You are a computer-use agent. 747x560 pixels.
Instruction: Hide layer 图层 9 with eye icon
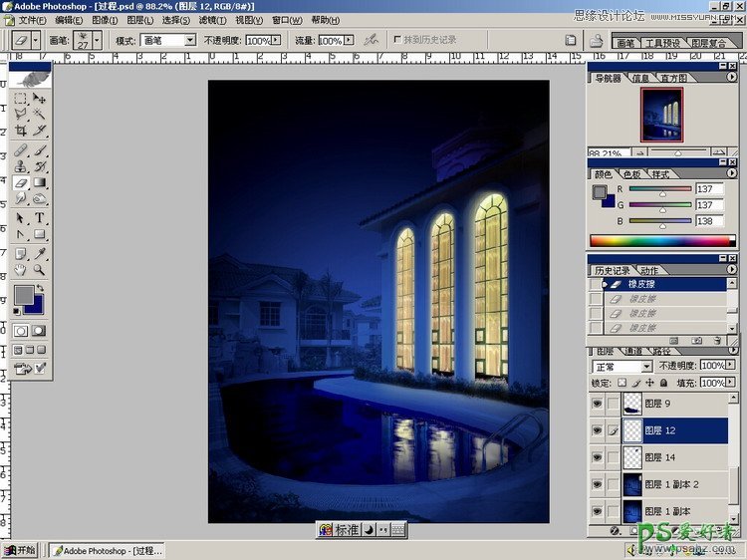tap(598, 404)
